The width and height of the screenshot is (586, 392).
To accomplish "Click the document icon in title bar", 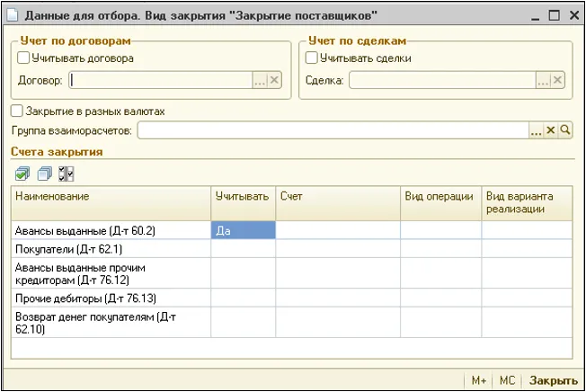I will pos(12,15).
